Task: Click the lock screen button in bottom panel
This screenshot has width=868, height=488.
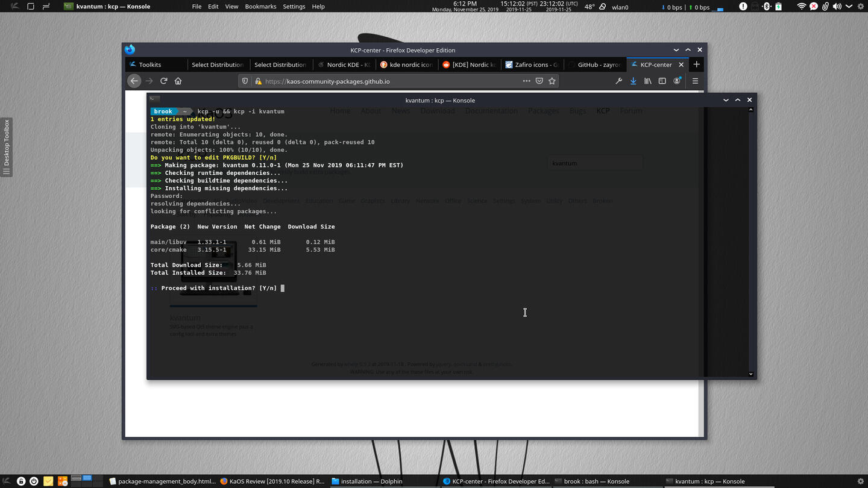Action: point(21,481)
